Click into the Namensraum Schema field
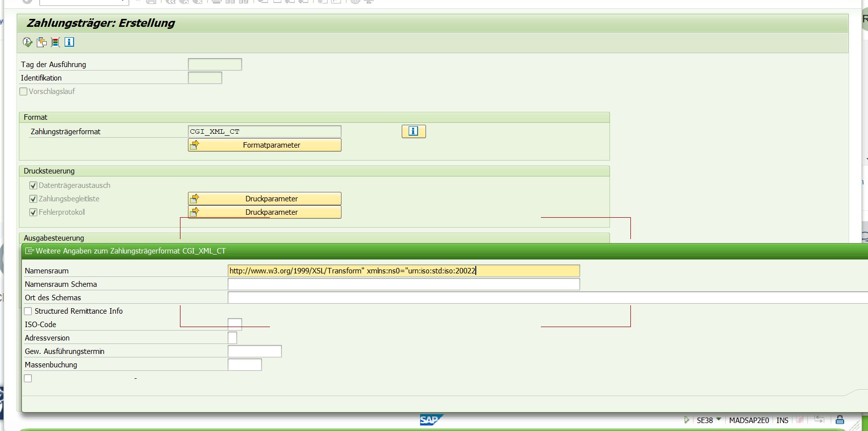 (403, 284)
